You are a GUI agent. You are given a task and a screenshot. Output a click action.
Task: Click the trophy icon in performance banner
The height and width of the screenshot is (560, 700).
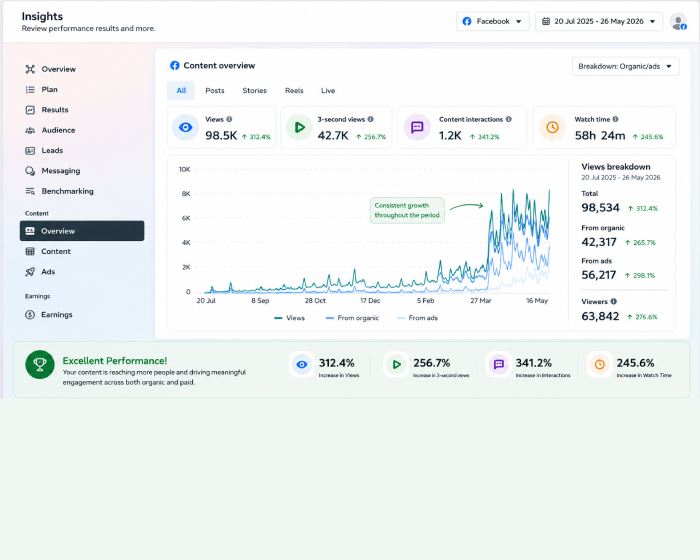tap(40, 364)
